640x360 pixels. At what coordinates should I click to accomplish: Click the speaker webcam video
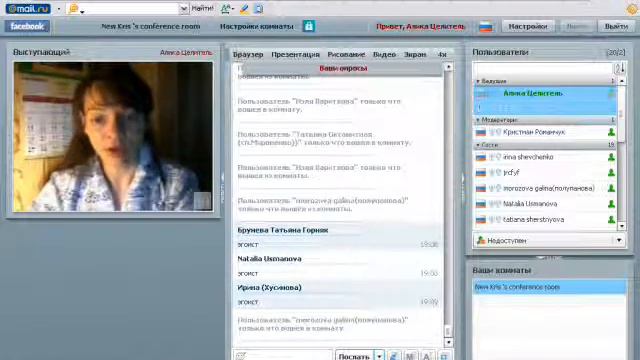coord(113,137)
